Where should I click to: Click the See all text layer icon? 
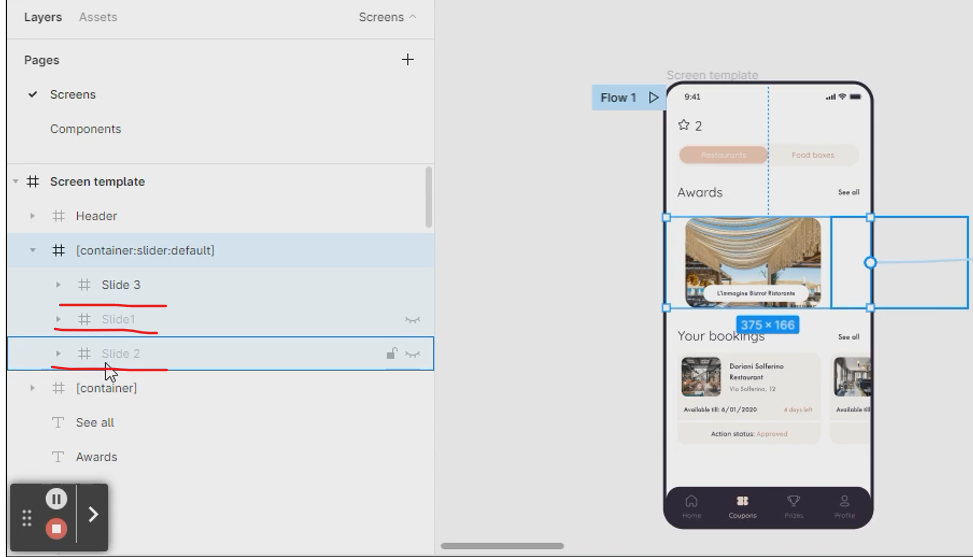click(58, 422)
